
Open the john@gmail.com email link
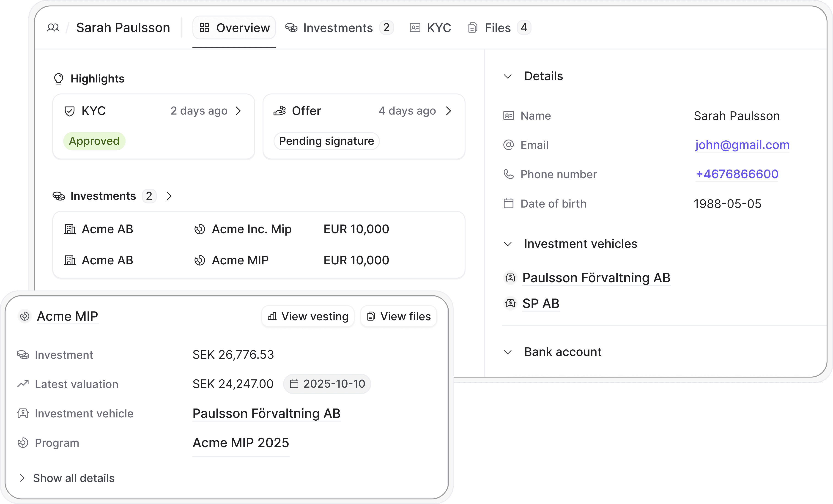point(742,145)
